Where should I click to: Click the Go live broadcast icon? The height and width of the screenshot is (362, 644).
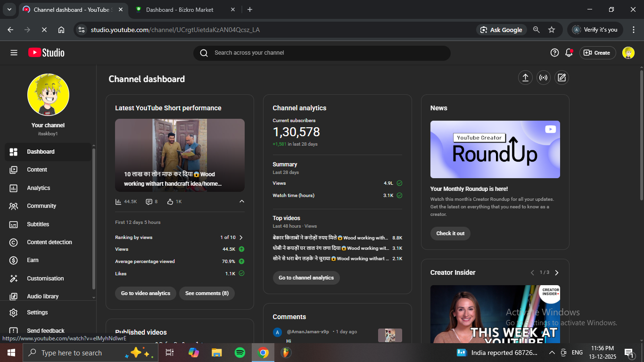pyautogui.click(x=544, y=78)
